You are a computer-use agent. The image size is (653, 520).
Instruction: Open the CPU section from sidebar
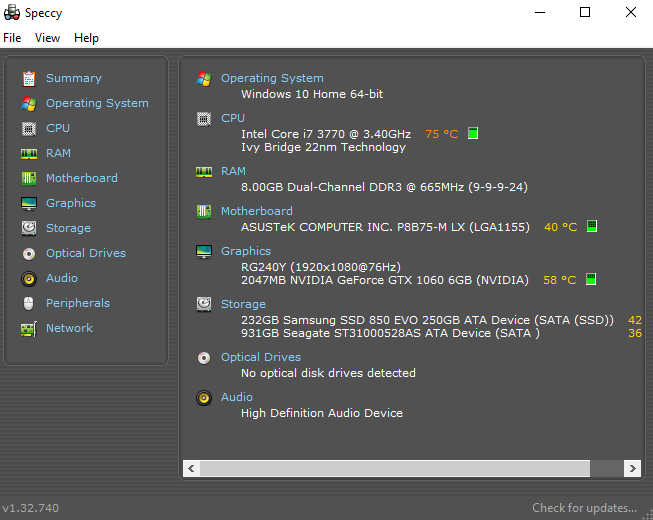(x=58, y=128)
